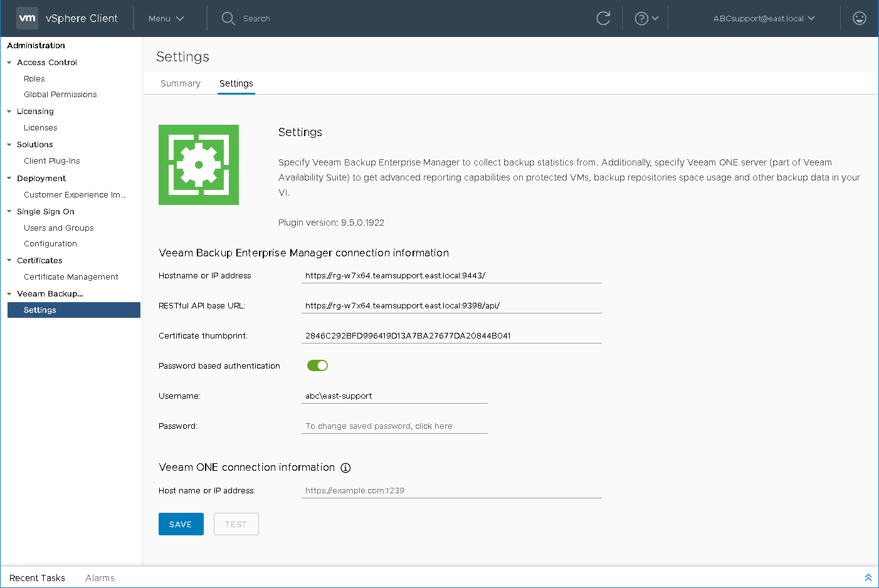Switch to the Summary tab
879x588 pixels.
181,83
